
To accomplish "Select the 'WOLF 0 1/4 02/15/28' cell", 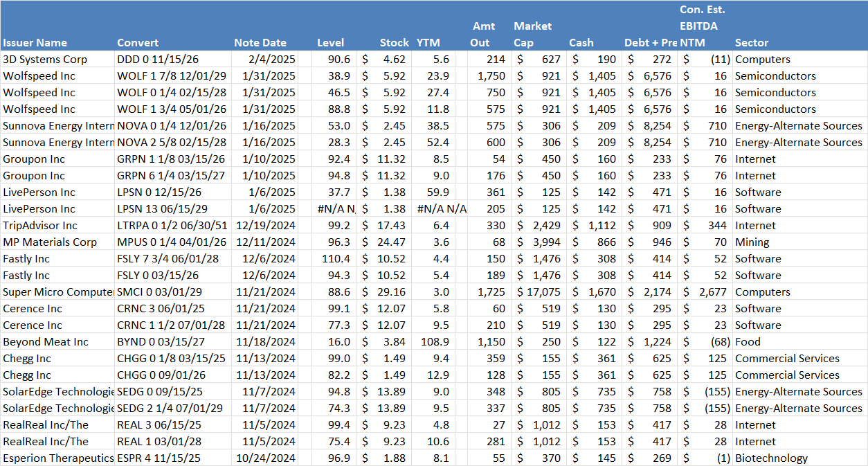I will (x=172, y=93).
